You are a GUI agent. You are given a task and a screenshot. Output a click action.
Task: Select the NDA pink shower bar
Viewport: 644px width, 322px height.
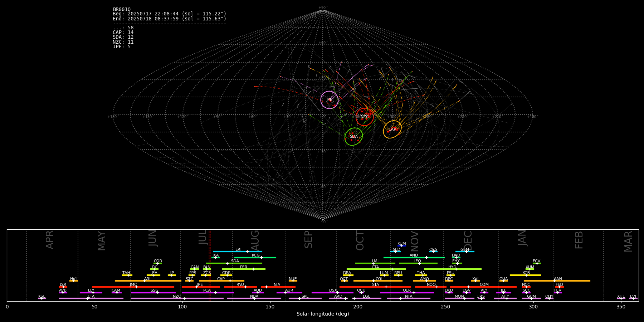pyautogui.click(x=254, y=298)
